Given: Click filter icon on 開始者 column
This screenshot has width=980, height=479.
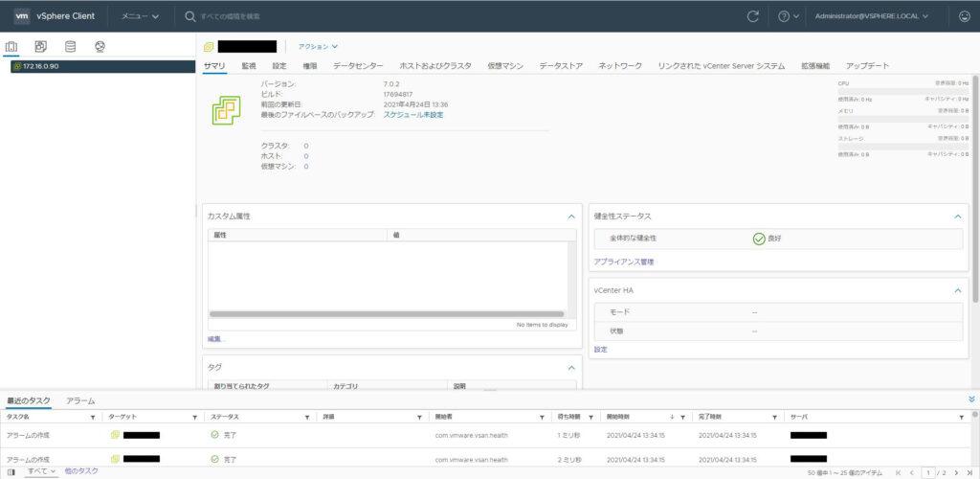Looking at the screenshot, I should pyautogui.click(x=542, y=417).
